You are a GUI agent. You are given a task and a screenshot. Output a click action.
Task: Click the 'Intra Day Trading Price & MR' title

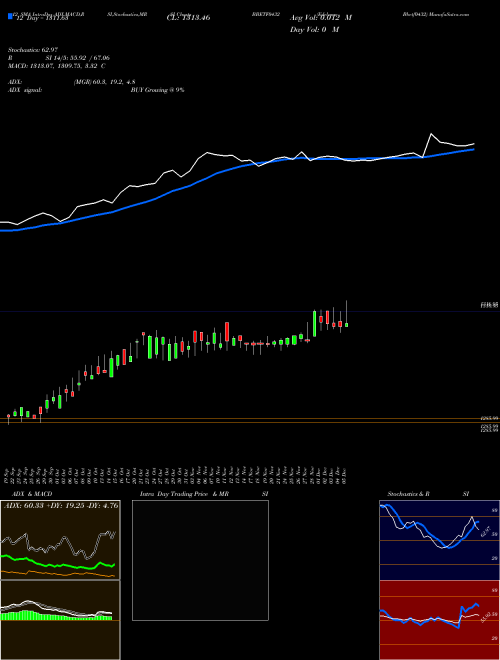coord(184,494)
